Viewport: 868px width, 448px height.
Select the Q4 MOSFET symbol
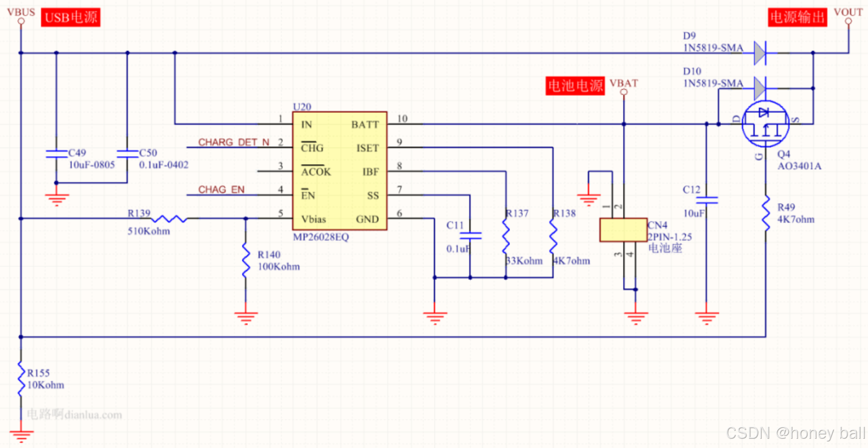pos(765,124)
